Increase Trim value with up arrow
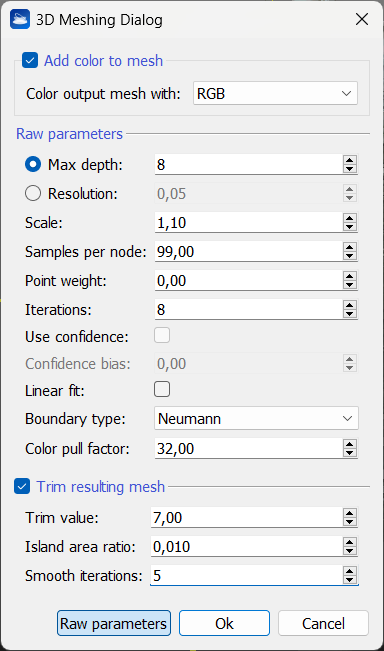Viewport: 384px width, 651px height. click(350, 513)
